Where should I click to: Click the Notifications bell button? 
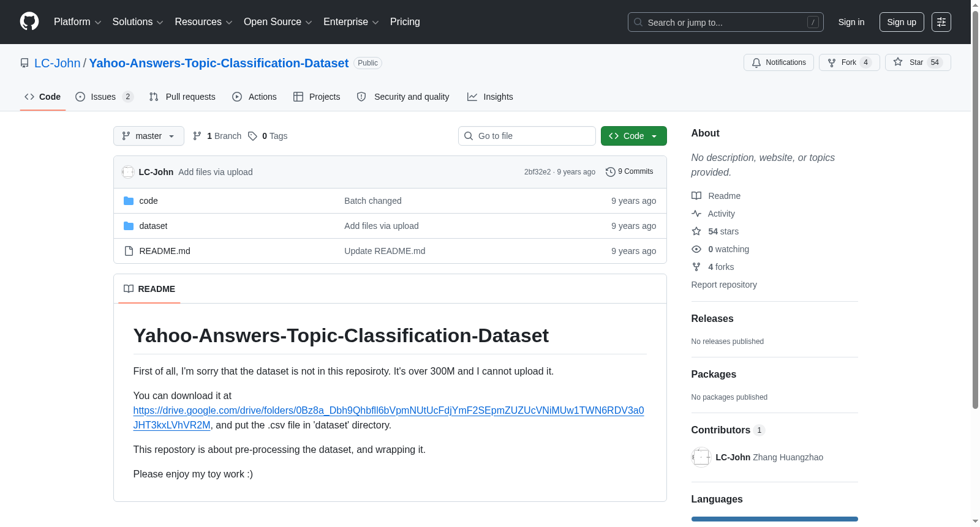778,62
